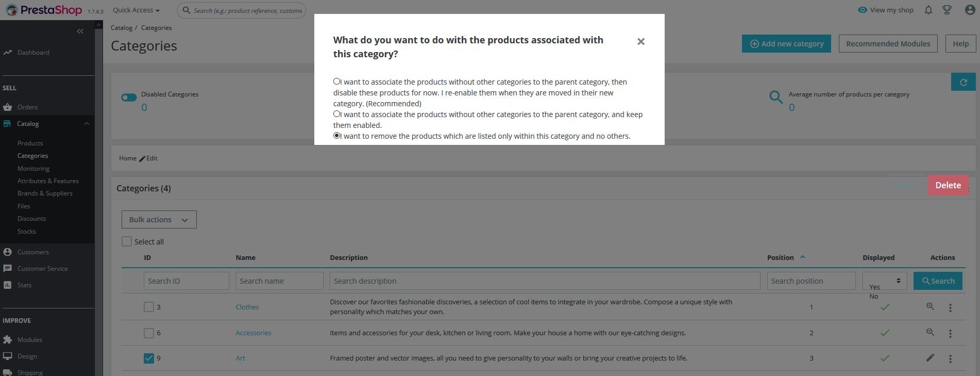The image size is (980, 376).
Task: Open the Bulk actions dropdown
Action: (159, 220)
